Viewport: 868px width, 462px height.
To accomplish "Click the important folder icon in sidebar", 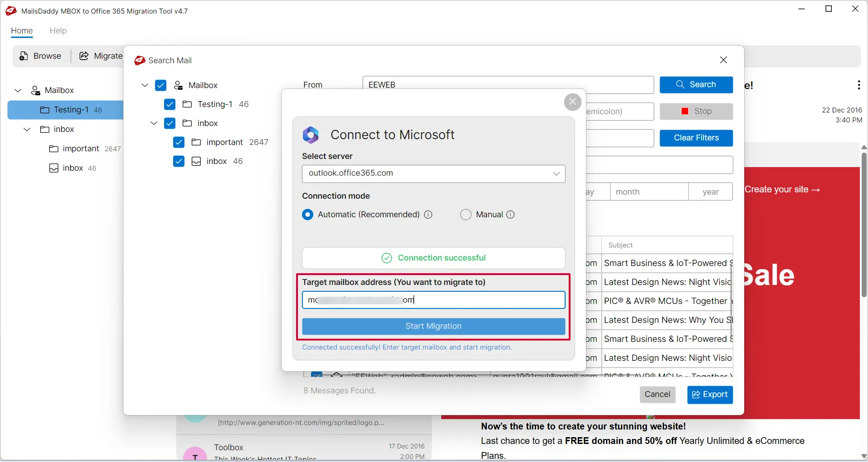I will 54,149.
